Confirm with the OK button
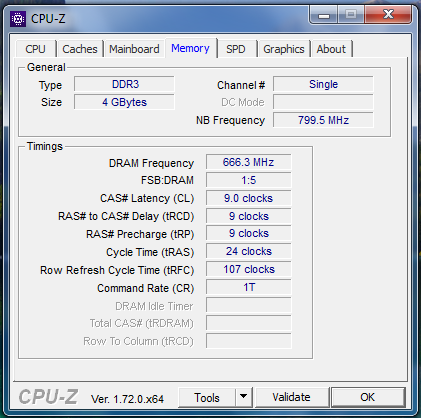The image size is (421, 418). pyautogui.click(x=368, y=397)
